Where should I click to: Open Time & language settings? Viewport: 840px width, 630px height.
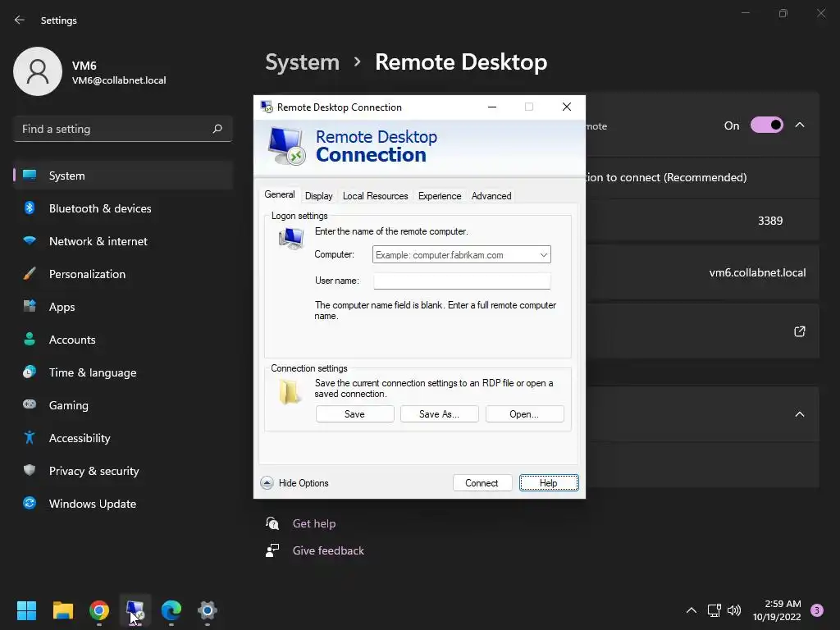click(123, 372)
